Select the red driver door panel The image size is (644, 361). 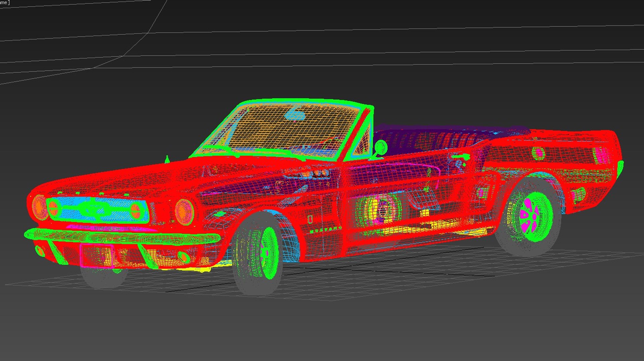tap(413, 198)
